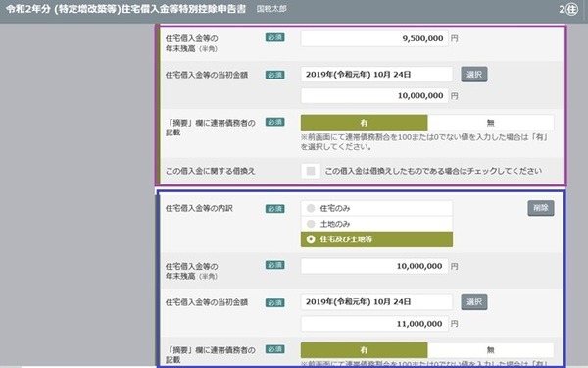Check the 借換え loan refinance checkbox
The width and height of the screenshot is (588, 368).
(311, 171)
